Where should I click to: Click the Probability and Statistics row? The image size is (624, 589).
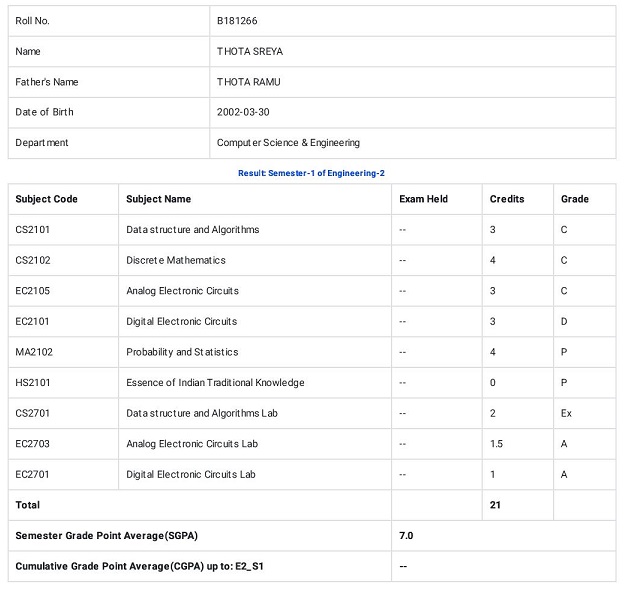pyautogui.click(x=312, y=352)
